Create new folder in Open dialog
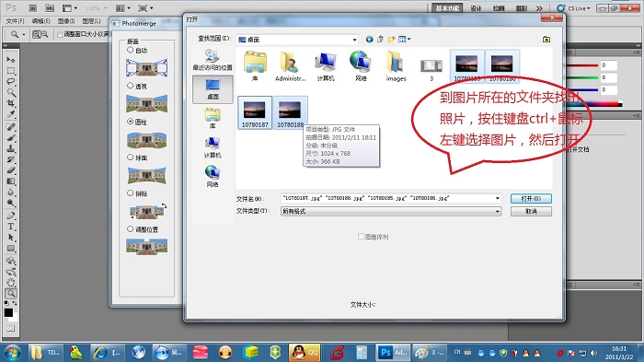644x362 pixels. tap(391, 40)
